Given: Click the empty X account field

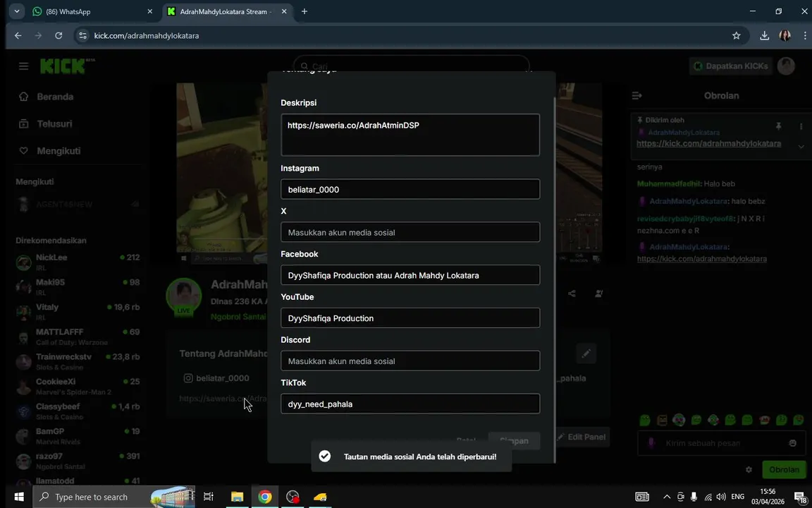Looking at the screenshot, I should click(x=410, y=232).
